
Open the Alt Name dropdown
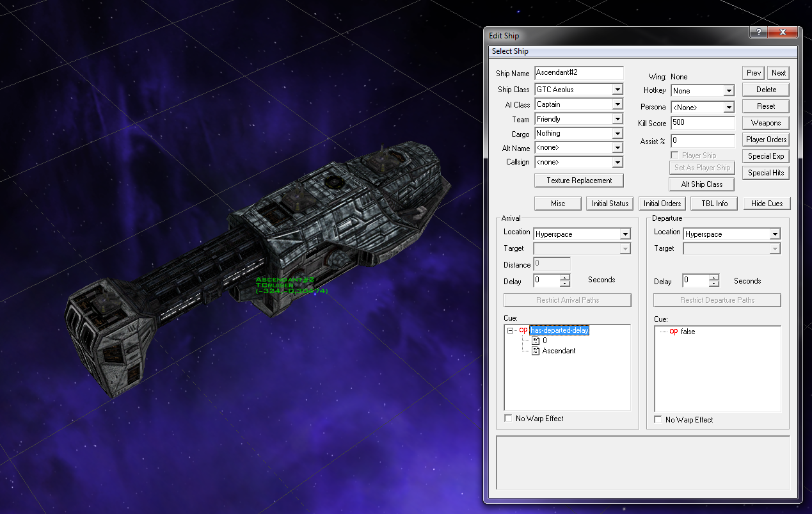[617, 148]
